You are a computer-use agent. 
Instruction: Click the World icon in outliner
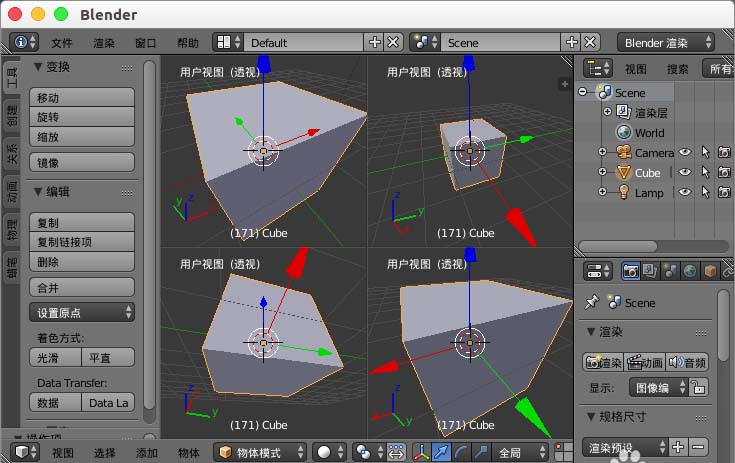tap(623, 132)
